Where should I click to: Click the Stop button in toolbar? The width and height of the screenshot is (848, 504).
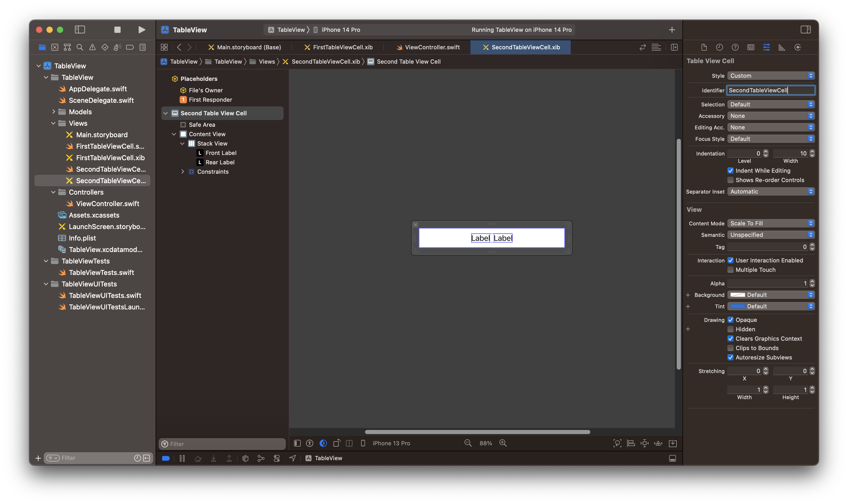[x=117, y=30]
